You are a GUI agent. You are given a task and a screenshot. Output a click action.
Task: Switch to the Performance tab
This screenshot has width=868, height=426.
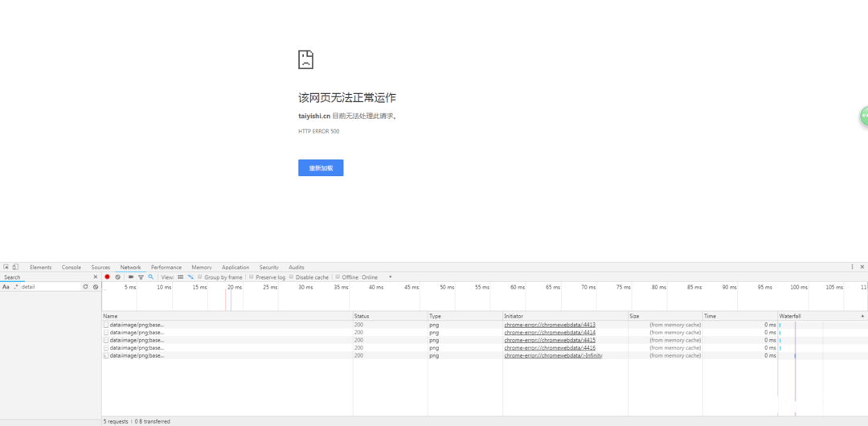pos(166,267)
